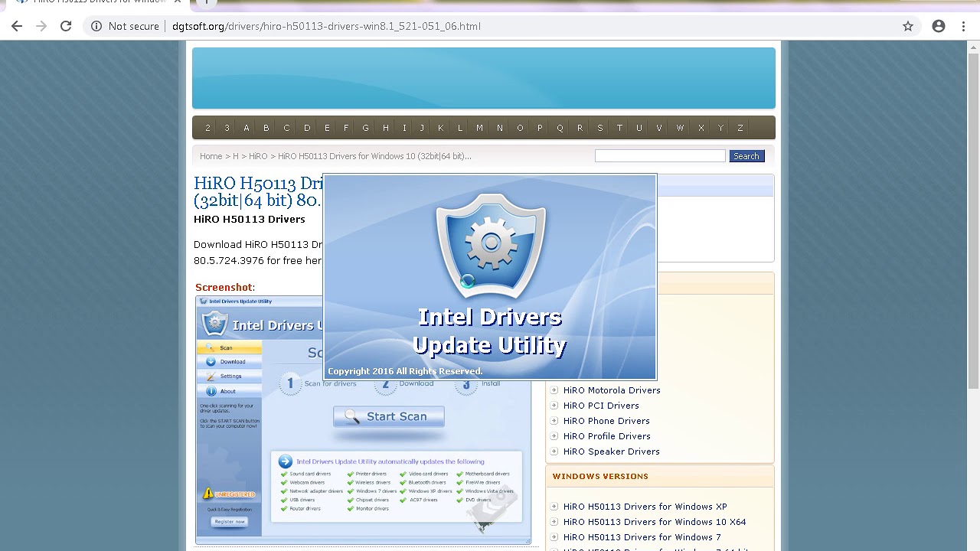
Task: Open the H breadcrumb link
Action: tap(236, 156)
